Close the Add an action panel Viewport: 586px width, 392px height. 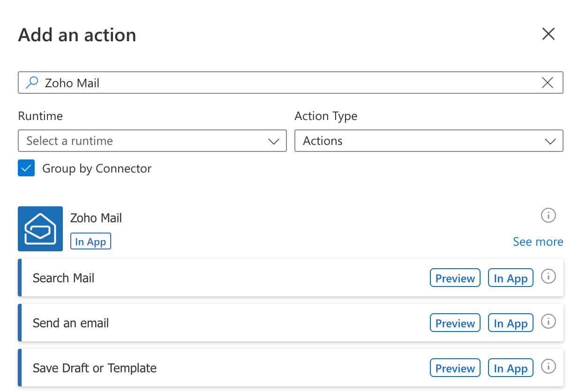(x=548, y=34)
